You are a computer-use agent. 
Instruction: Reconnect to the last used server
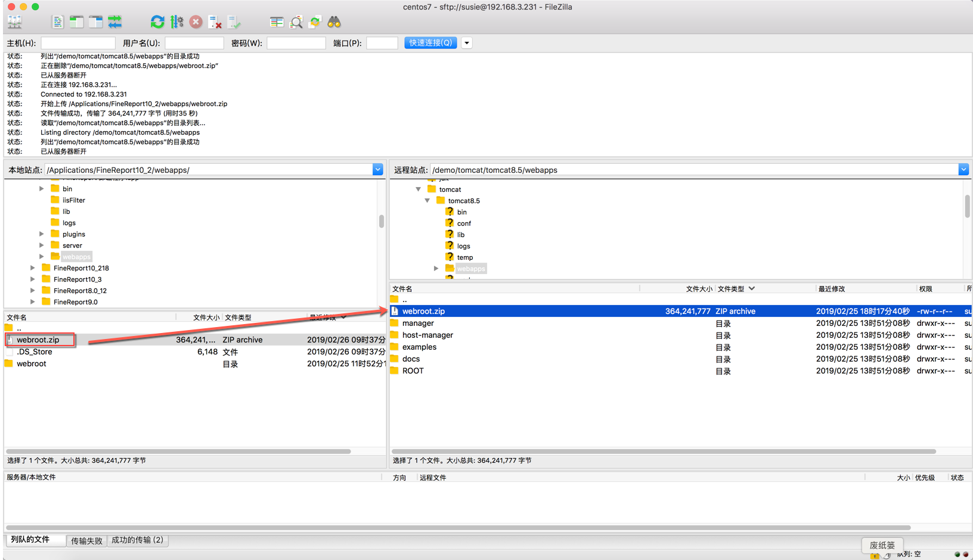pyautogui.click(x=234, y=22)
